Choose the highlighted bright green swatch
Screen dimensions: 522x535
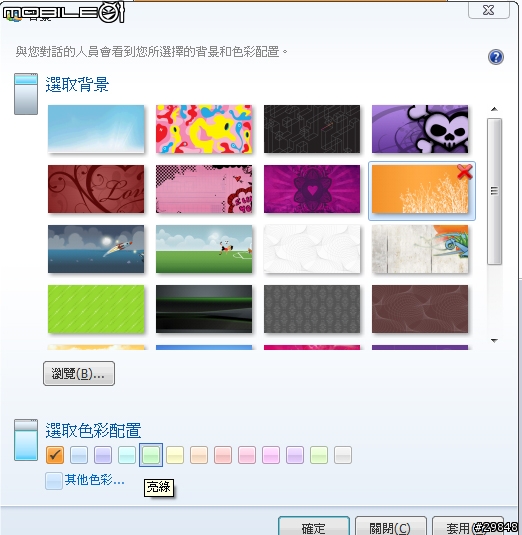[151, 455]
